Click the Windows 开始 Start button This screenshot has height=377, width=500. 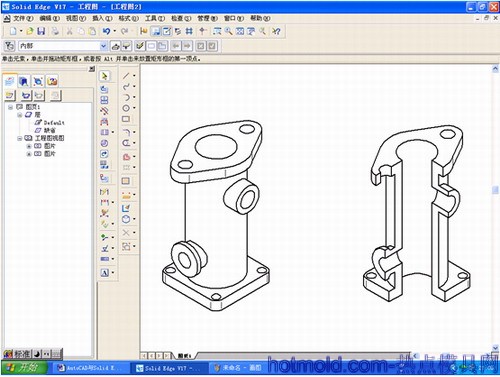pyautogui.click(x=24, y=368)
